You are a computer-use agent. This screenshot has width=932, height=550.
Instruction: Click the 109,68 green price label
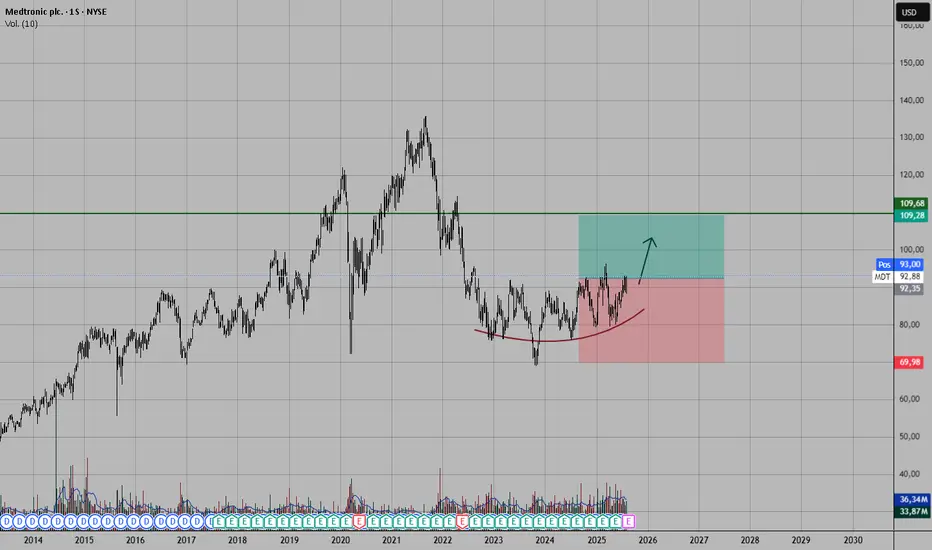pos(911,203)
